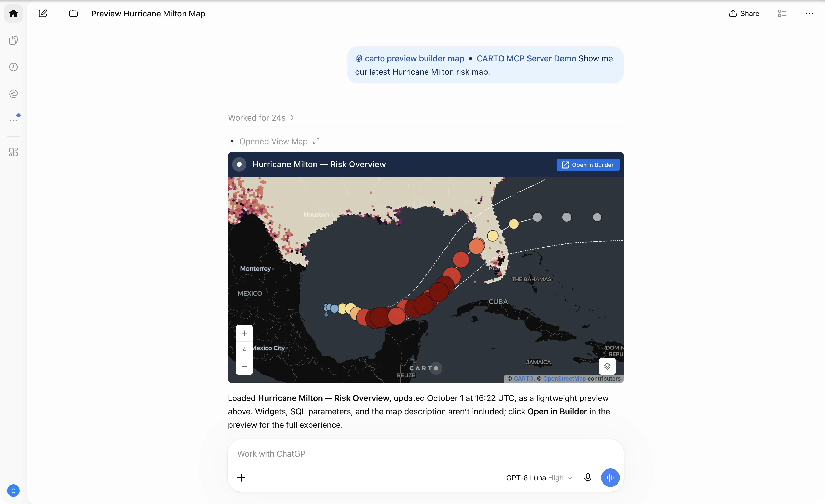Open the folder icon next to the chat title
This screenshot has height=504, width=825.
73,13
